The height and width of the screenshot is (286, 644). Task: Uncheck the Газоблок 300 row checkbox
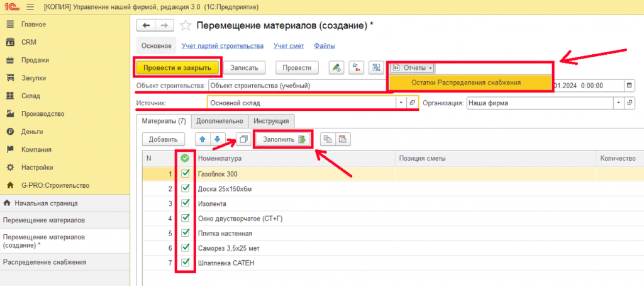point(185,173)
